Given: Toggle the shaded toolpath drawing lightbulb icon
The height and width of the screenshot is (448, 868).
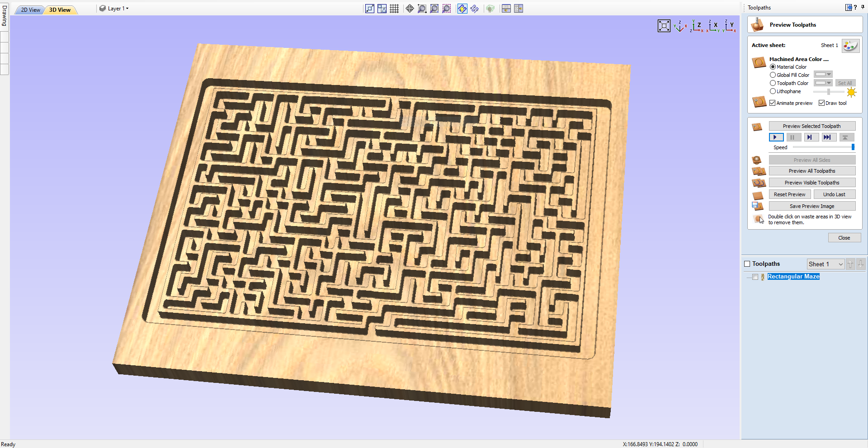Looking at the screenshot, I should (x=462, y=8).
